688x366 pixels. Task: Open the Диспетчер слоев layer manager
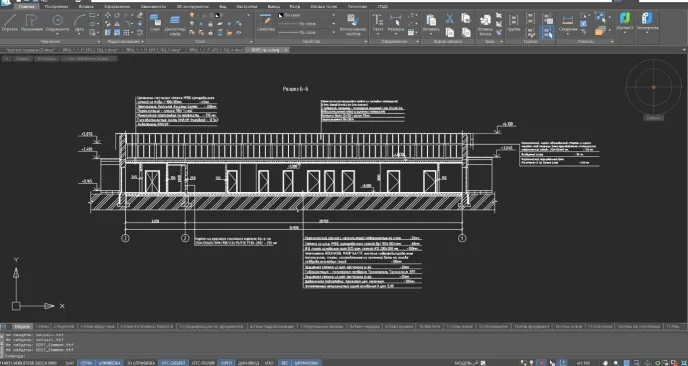pos(175,24)
